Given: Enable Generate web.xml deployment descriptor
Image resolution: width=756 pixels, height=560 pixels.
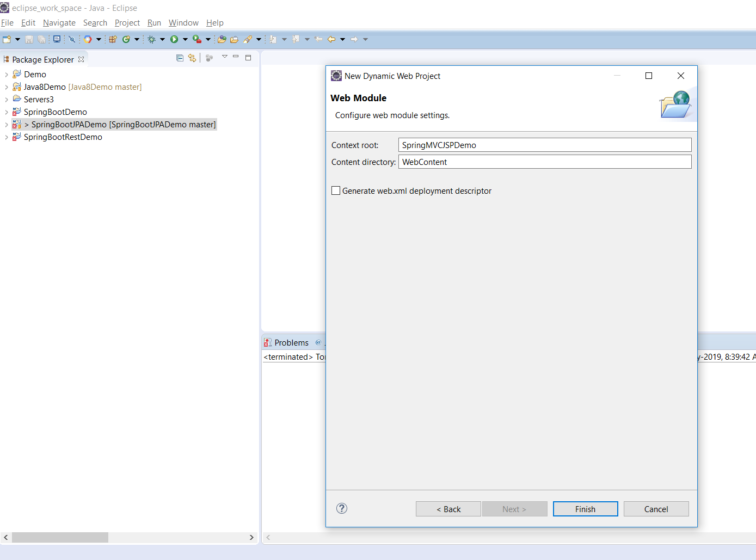Looking at the screenshot, I should [x=336, y=190].
